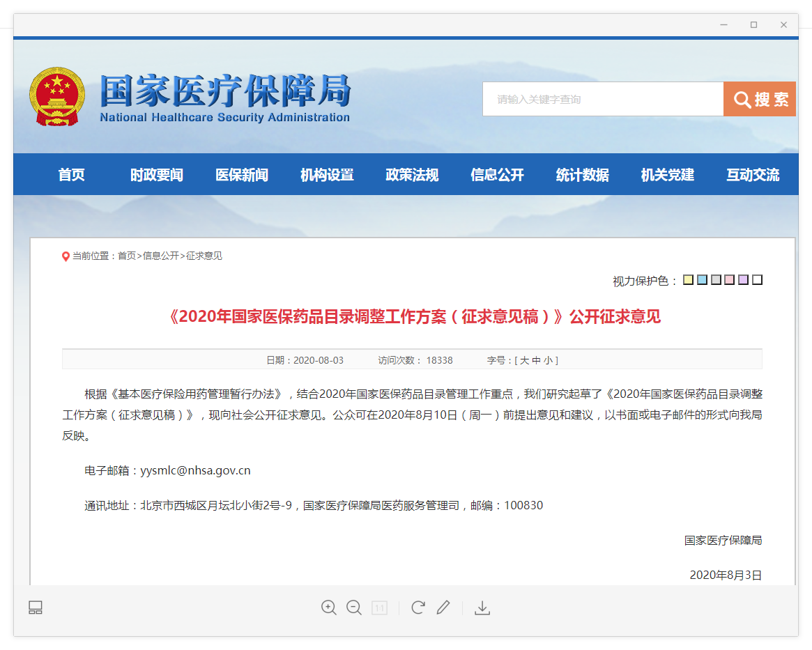Click the 国家医疗保障局 site title banner

click(225, 91)
